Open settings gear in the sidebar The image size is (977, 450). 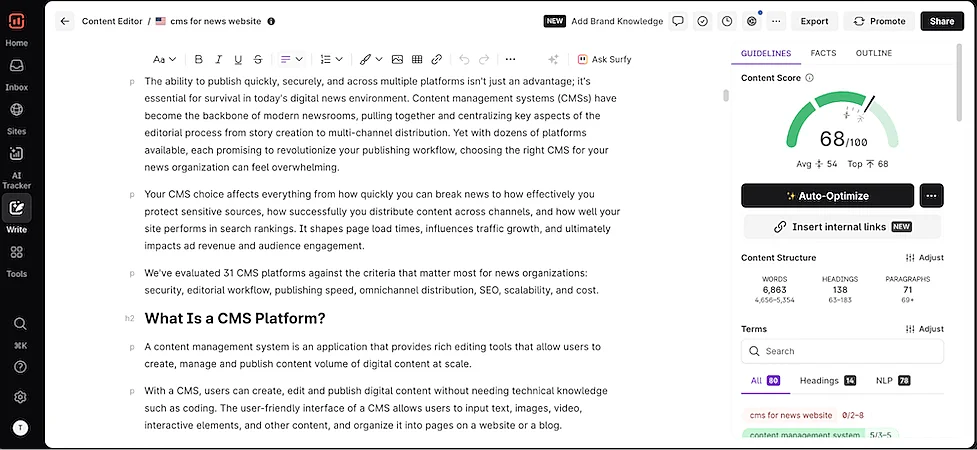coord(20,397)
